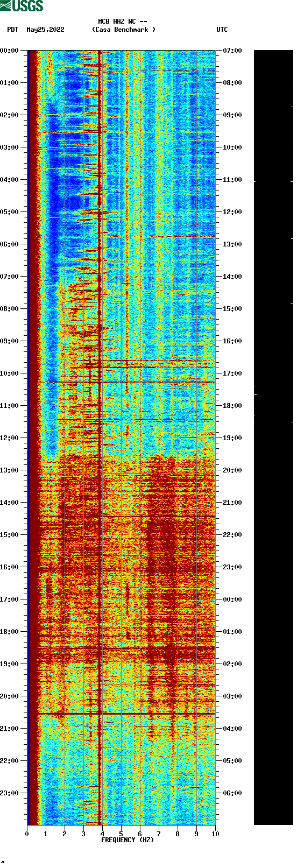The image size is (297, 868).
Task: Click frequency axis tick label '7'
Action: pos(159,834)
